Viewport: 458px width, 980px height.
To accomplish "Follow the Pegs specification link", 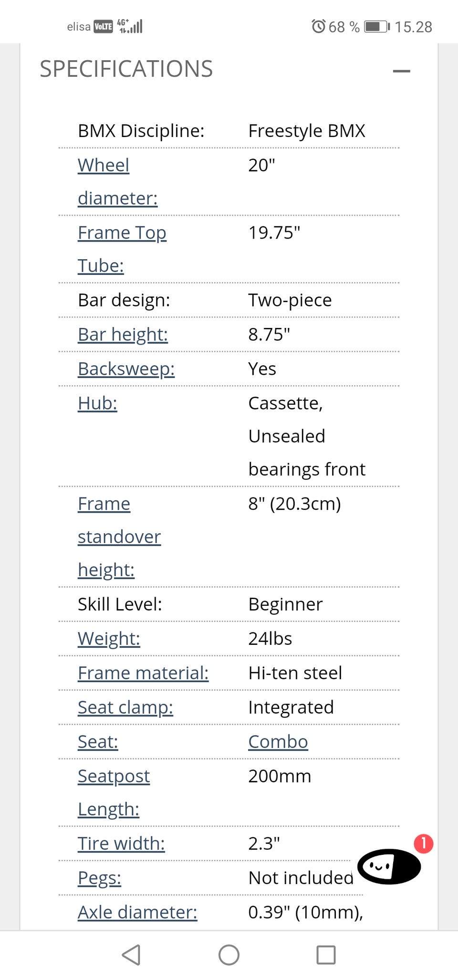I will coord(99,878).
